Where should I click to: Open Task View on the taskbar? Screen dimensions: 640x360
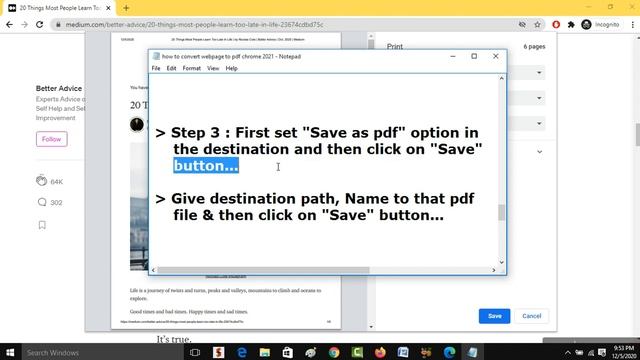[x=195, y=352]
